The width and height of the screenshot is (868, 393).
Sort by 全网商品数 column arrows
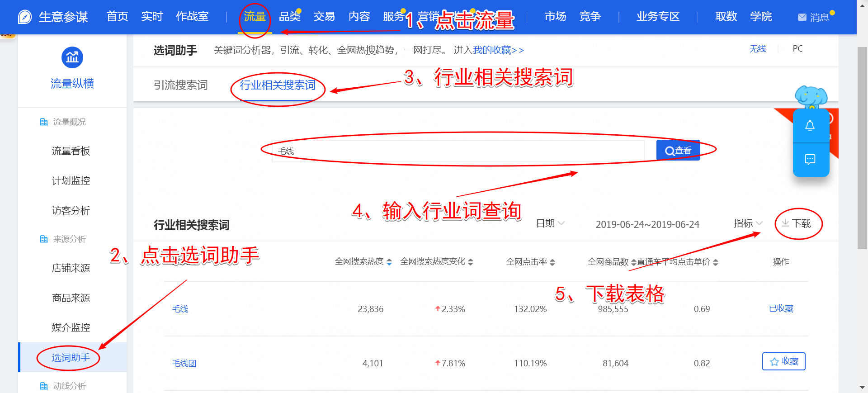click(633, 262)
